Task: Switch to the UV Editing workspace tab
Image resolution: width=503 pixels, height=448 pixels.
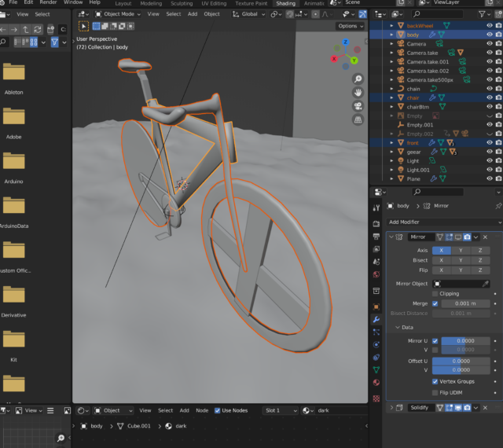Action: pyautogui.click(x=214, y=3)
